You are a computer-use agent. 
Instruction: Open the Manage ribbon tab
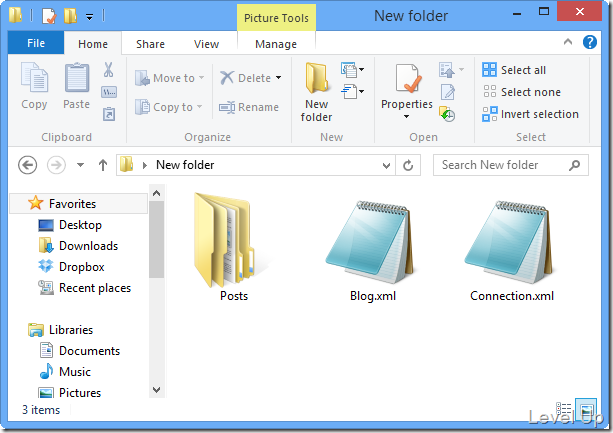click(x=276, y=44)
